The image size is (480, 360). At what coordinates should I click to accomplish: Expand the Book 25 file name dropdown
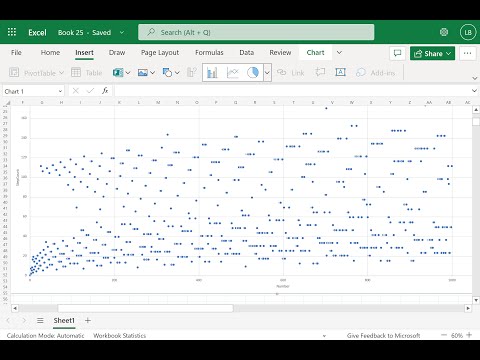(122, 32)
